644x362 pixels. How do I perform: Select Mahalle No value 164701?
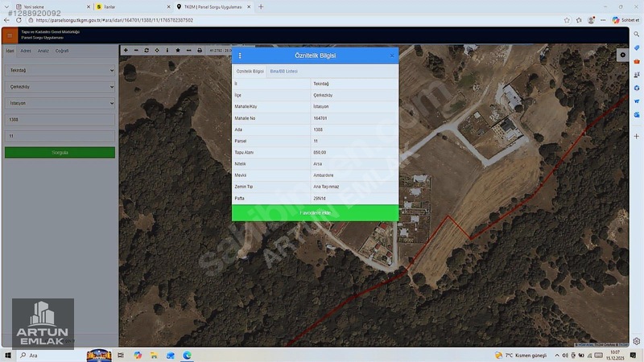pos(320,118)
